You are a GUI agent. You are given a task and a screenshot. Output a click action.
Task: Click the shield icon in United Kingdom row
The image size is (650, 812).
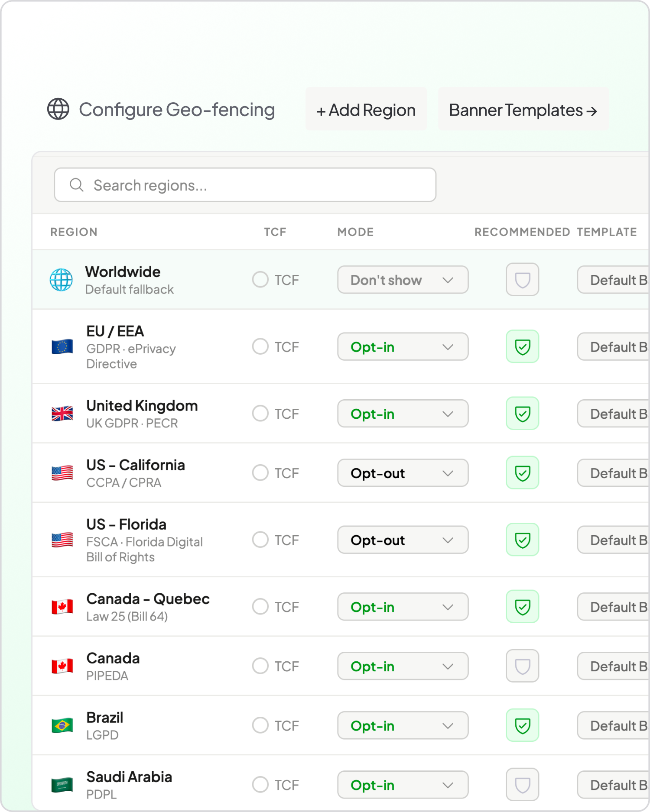(522, 413)
